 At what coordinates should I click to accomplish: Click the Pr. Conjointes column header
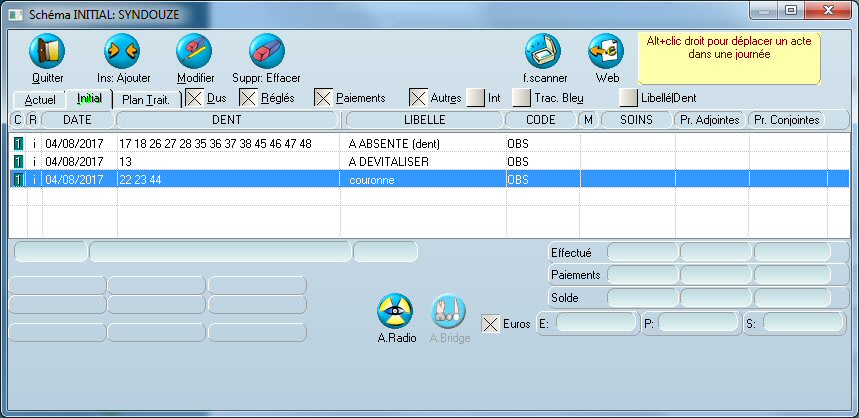(787, 120)
